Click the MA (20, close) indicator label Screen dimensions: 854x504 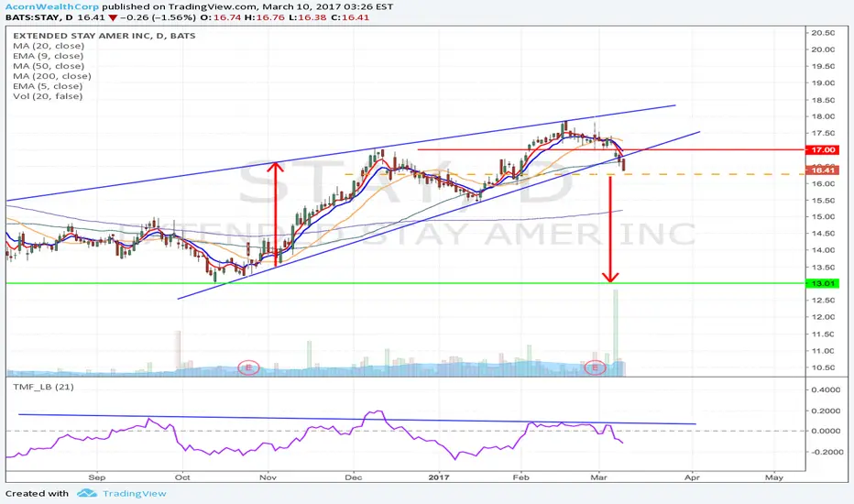pyautogui.click(x=49, y=47)
